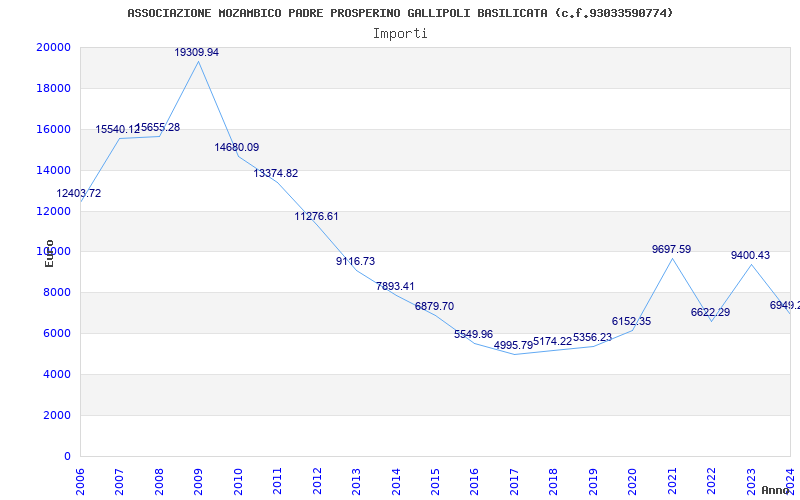Click the y-axis tick 2000

pyautogui.click(x=57, y=415)
